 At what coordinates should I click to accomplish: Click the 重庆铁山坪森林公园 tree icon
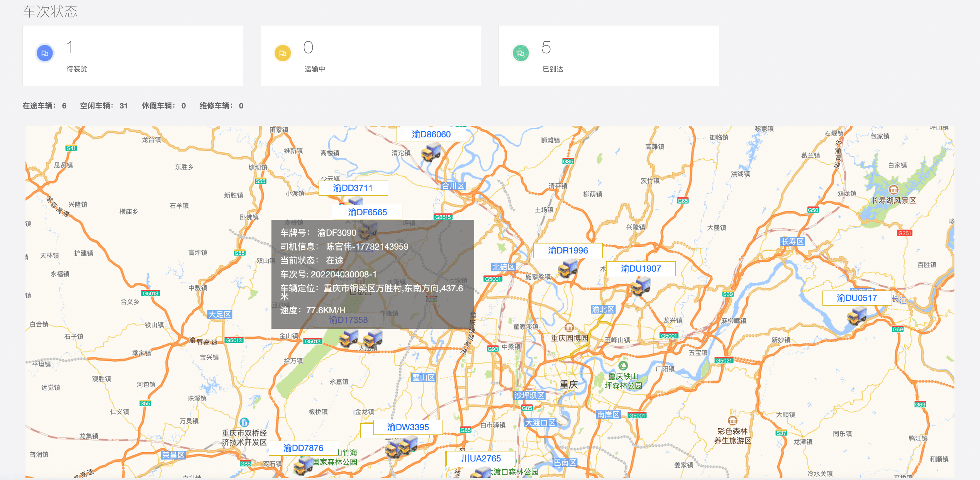tap(623, 365)
